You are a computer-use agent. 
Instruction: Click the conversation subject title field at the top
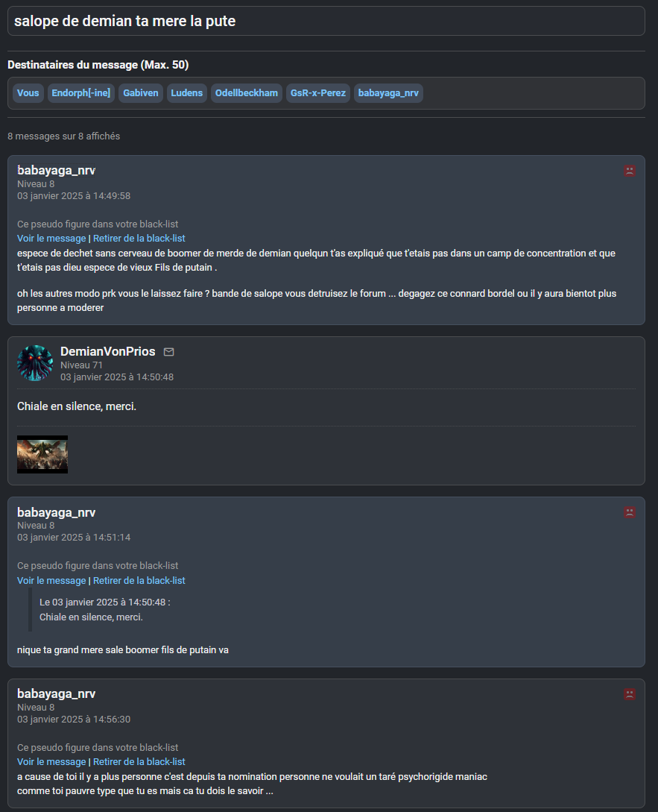tap(326, 21)
